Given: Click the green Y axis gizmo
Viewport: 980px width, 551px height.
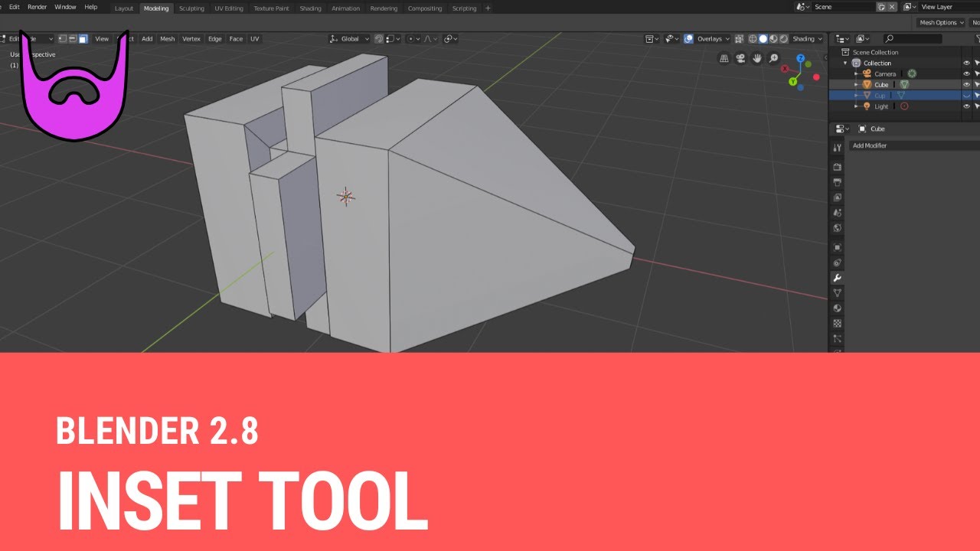Looking at the screenshot, I should point(793,81).
